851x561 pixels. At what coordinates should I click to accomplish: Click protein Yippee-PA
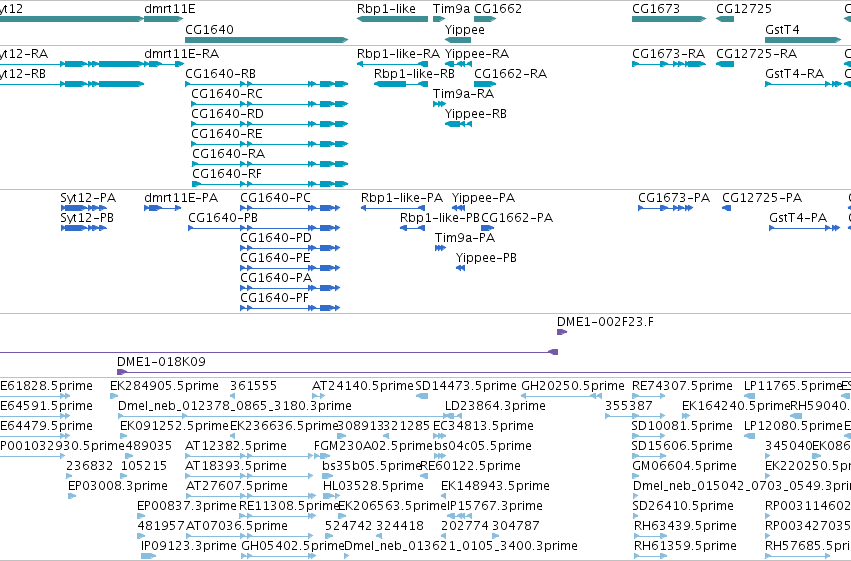(x=483, y=199)
